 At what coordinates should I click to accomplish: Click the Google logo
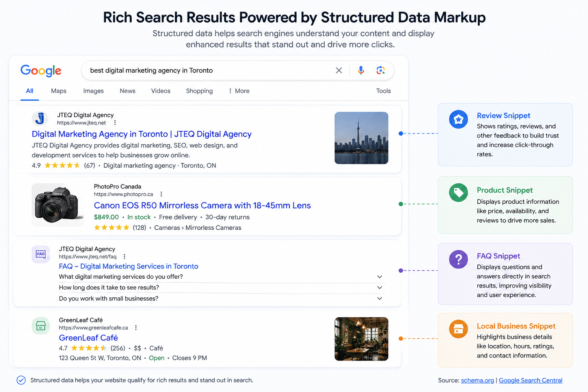(x=41, y=70)
